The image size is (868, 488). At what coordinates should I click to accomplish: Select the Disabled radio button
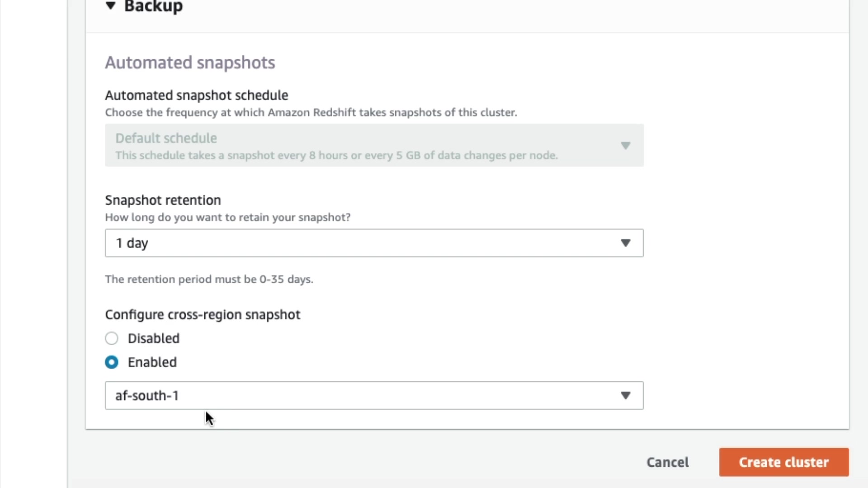point(112,338)
